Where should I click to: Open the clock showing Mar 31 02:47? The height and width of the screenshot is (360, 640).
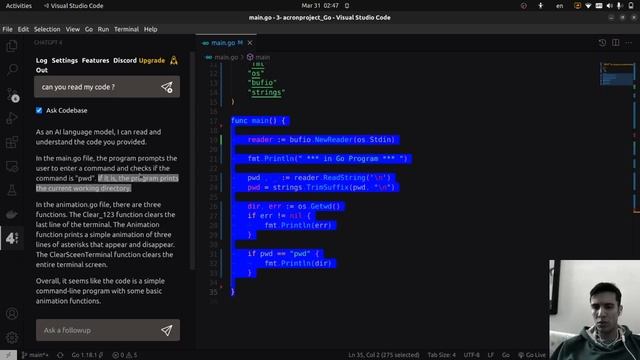(x=320, y=6)
